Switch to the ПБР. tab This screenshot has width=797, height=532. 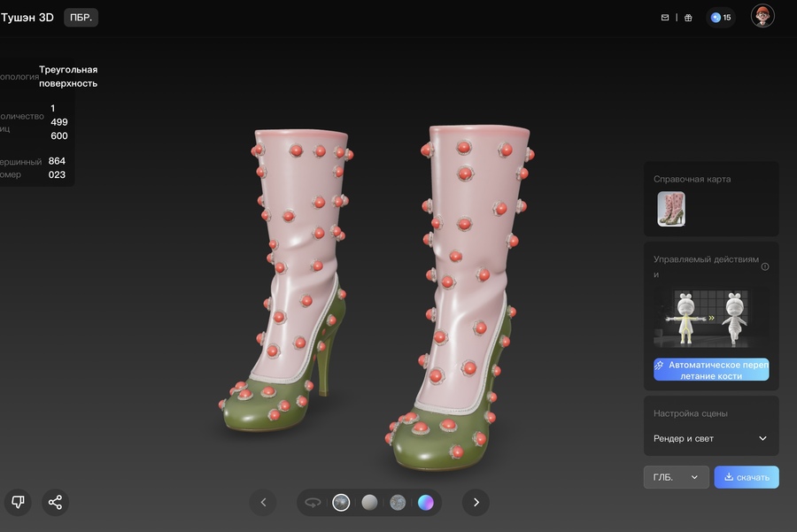(81, 18)
